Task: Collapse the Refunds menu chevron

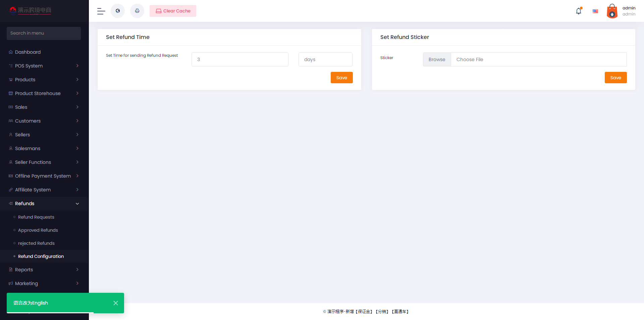Action: [77, 203]
